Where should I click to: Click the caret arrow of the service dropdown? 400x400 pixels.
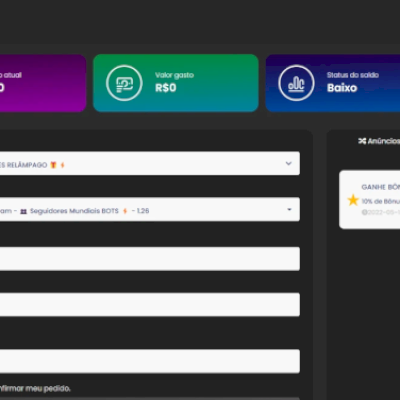coord(289,210)
